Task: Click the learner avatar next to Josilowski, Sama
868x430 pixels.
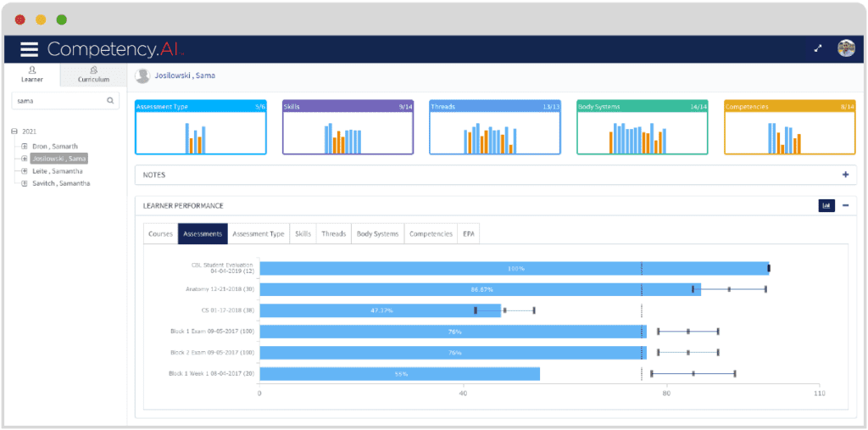Action: pyautogui.click(x=142, y=76)
